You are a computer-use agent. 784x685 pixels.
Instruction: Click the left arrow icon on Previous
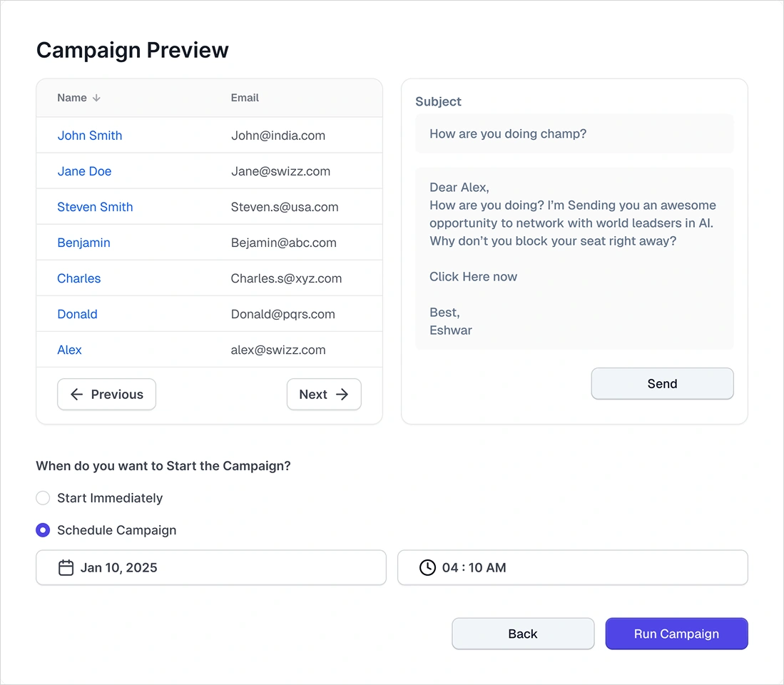tap(77, 395)
